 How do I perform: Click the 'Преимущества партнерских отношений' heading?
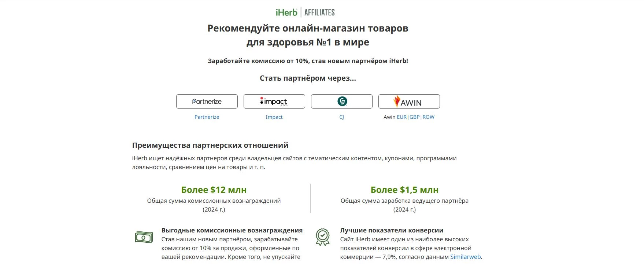pos(210,145)
